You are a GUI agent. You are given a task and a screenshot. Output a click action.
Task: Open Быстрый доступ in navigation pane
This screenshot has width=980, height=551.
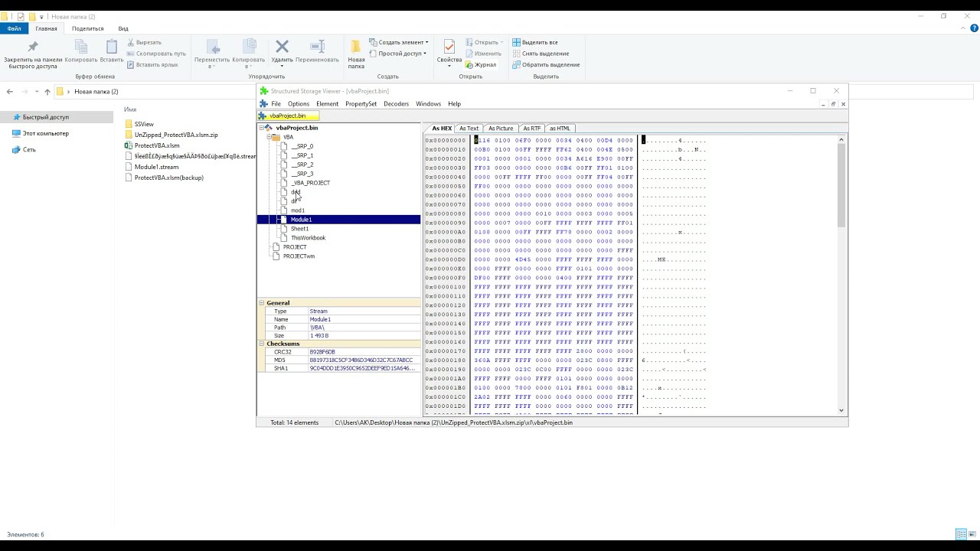(45, 117)
